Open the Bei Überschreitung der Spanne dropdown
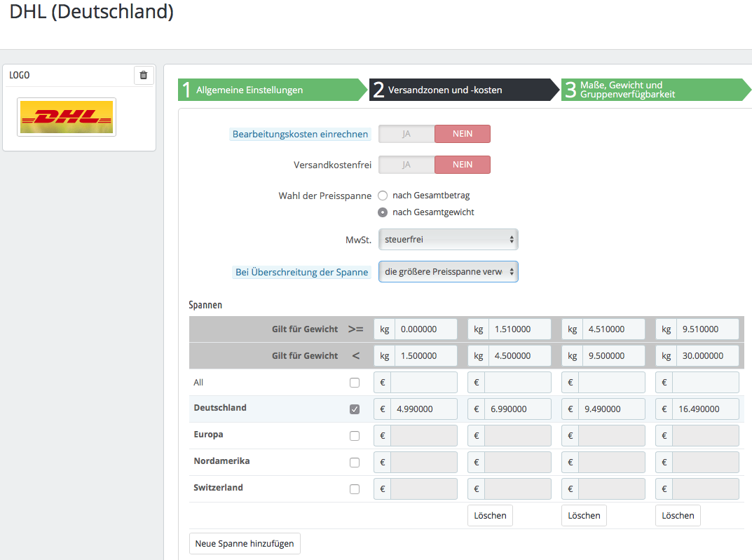Viewport: 752px width, 560px height. tap(449, 272)
